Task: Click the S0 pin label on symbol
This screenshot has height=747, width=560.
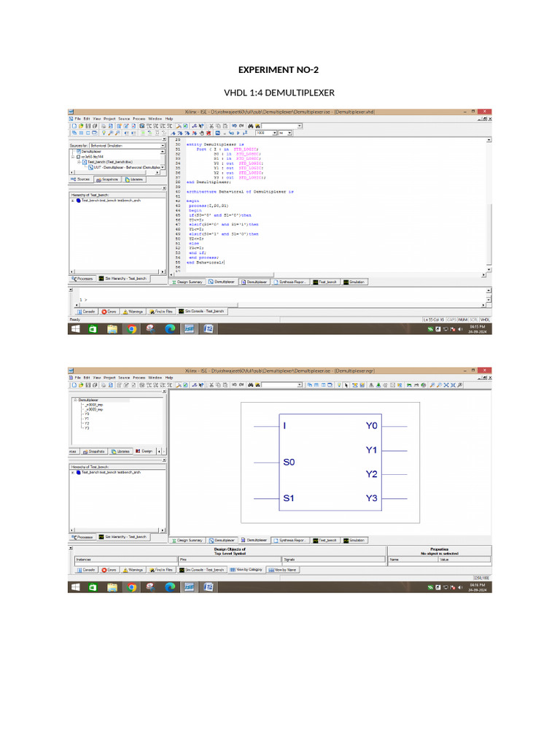Action: tap(289, 462)
